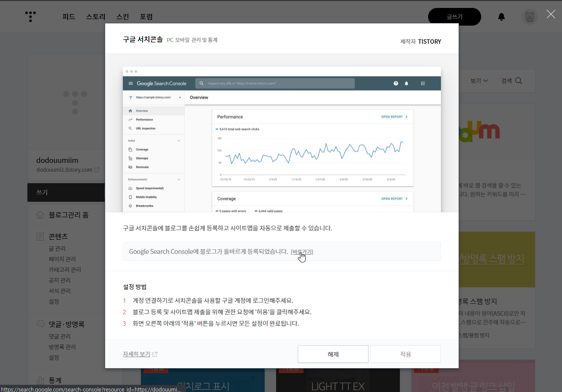Viewport: 562px width, 392px height.
Task: Click the external link icon beside 자세히 보기
Action: coord(155,354)
